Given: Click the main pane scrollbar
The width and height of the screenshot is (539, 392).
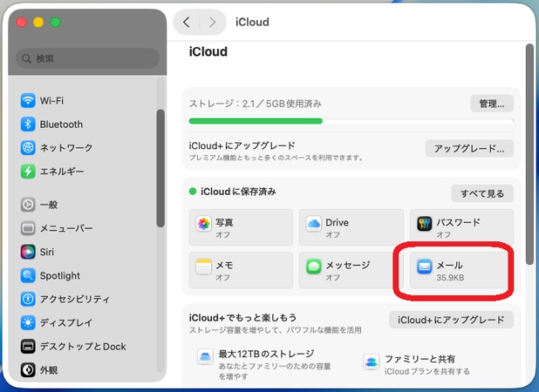Looking at the screenshot, I should point(529,154).
